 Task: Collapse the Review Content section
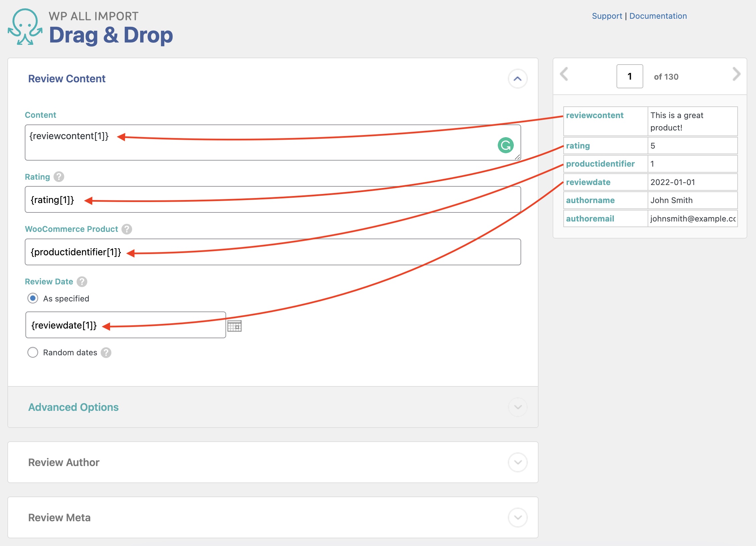click(x=517, y=79)
